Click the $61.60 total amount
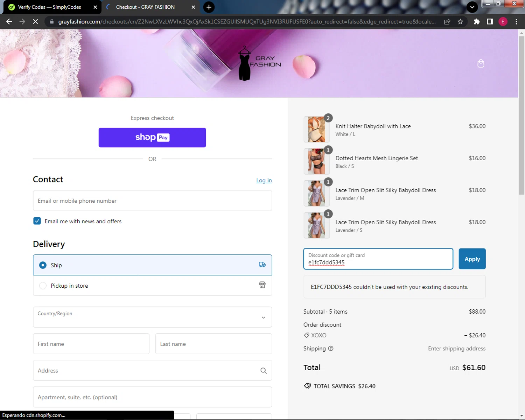The height and width of the screenshot is (420, 525). pyautogui.click(x=474, y=367)
